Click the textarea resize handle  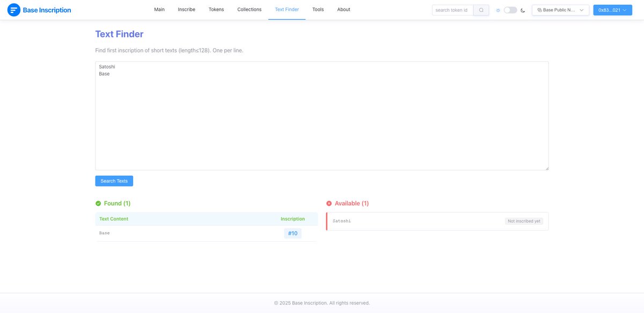click(x=546, y=168)
